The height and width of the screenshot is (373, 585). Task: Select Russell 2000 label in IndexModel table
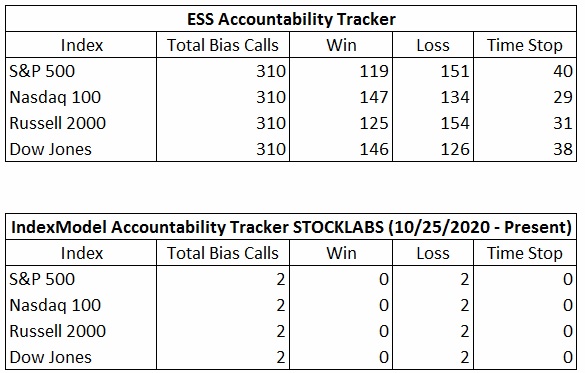[58, 331]
